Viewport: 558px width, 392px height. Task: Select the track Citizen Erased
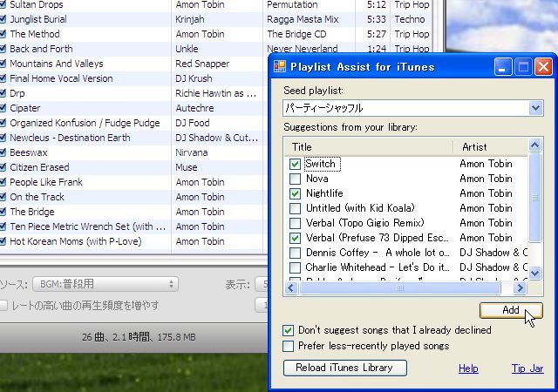tap(39, 167)
